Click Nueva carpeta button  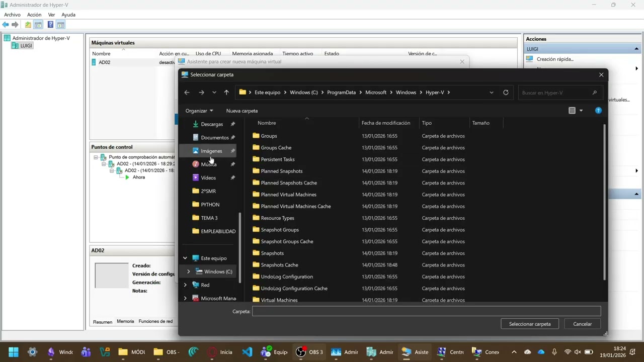[x=242, y=111]
